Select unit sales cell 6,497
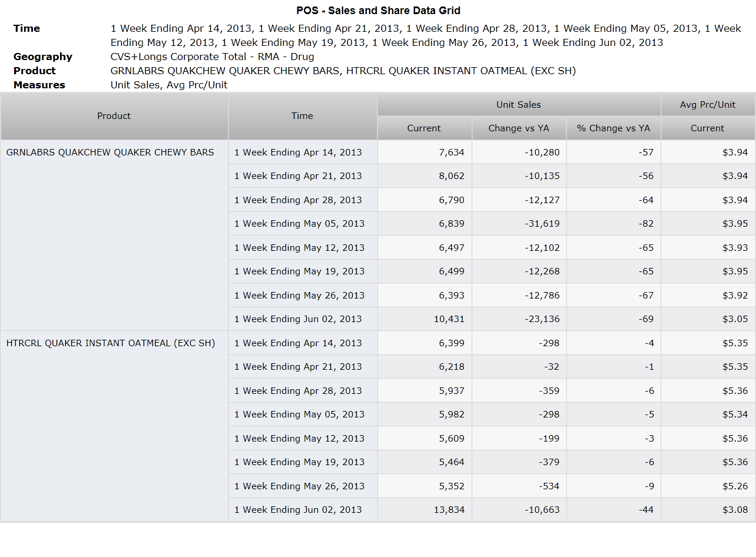Viewport: 756px width, 557px height. click(425, 247)
